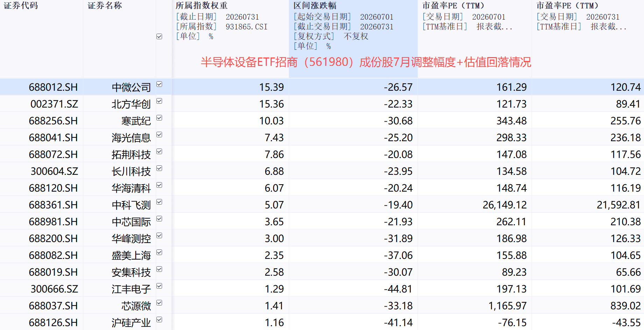
Task: Click the index weight value 10.03
Action: 271,121
